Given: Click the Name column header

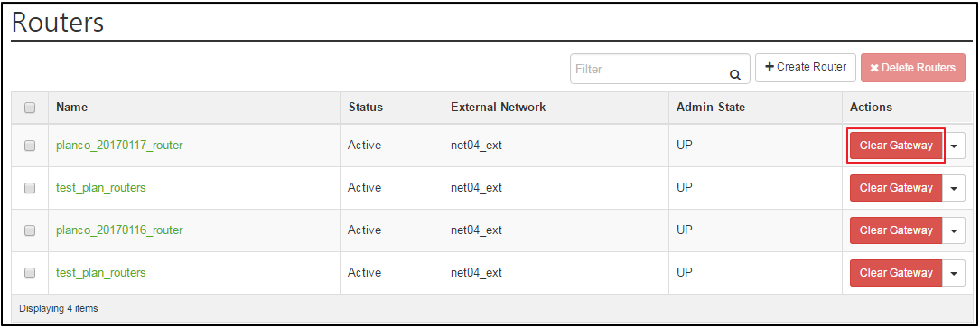Looking at the screenshot, I should (71, 107).
